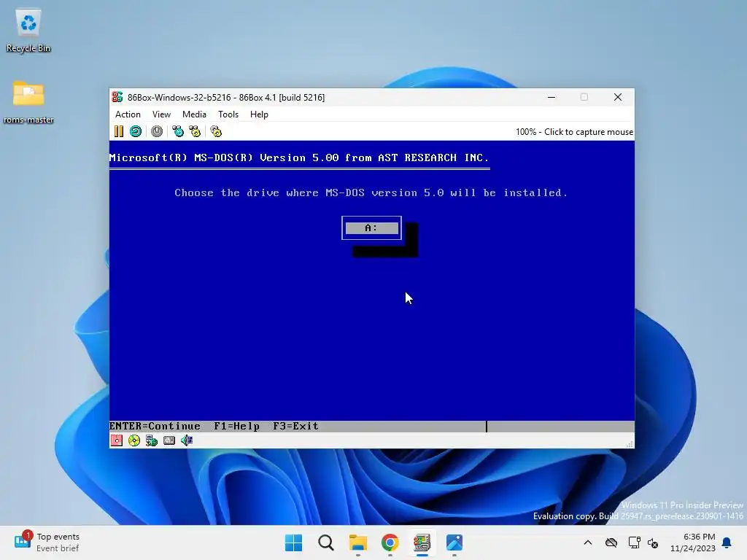Open the Windows Start menu
Viewport: 747px width, 560px height.
pyautogui.click(x=293, y=542)
